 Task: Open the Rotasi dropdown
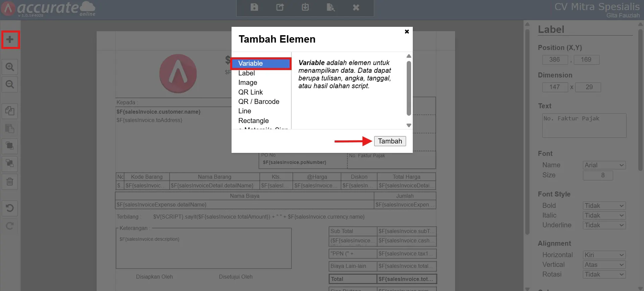tap(604, 275)
